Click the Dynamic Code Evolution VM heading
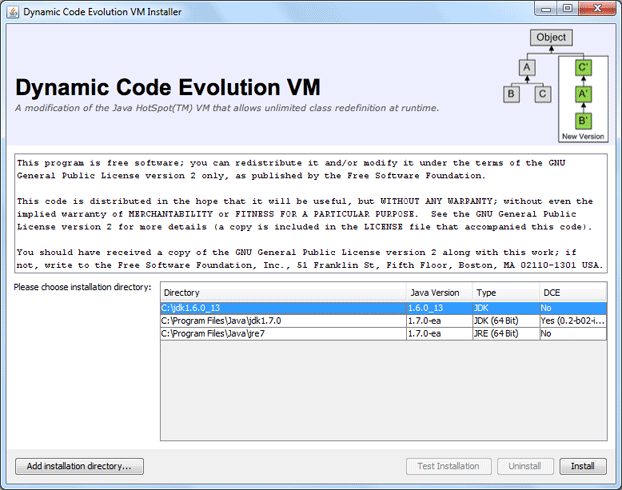Viewport: 622px width, 490px height. (x=168, y=87)
